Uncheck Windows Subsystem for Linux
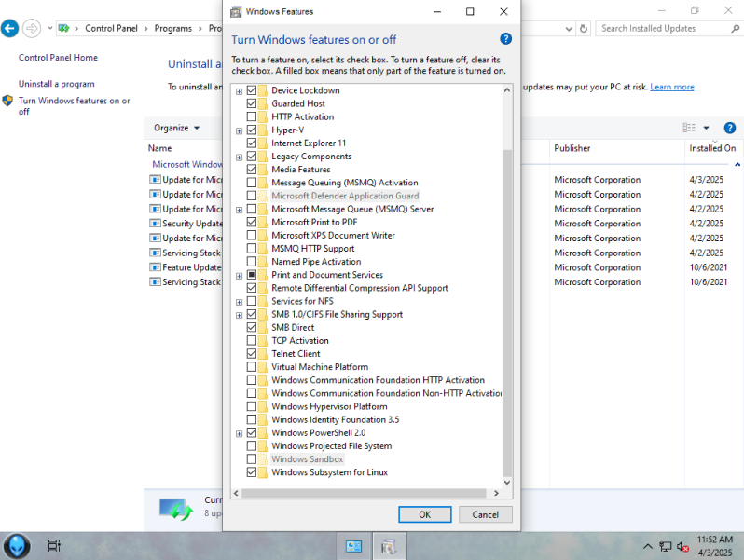Screen dimensions: 744x560 252,472
